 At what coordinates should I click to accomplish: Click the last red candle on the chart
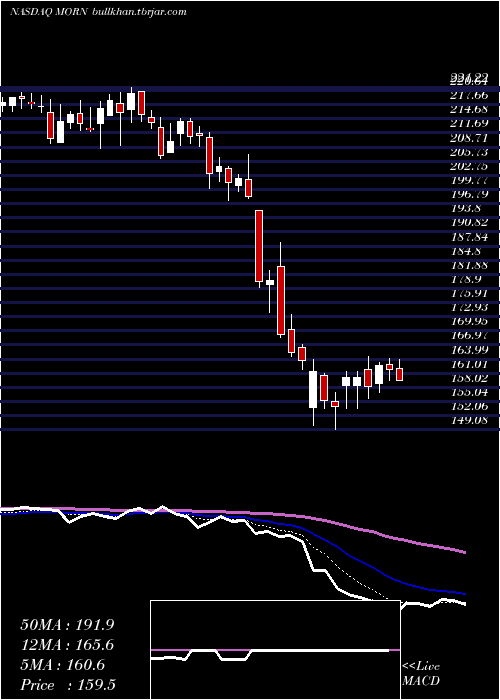(x=400, y=375)
